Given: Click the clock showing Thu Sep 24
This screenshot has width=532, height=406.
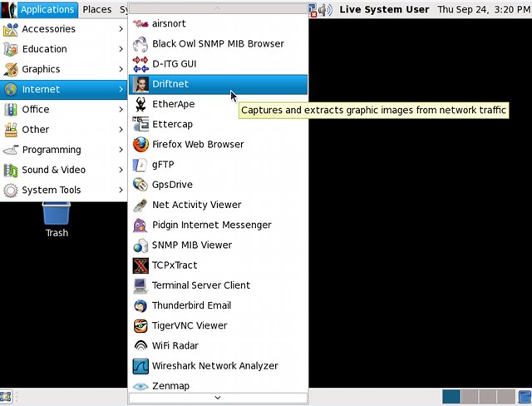Looking at the screenshot, I should click(484, 9).
